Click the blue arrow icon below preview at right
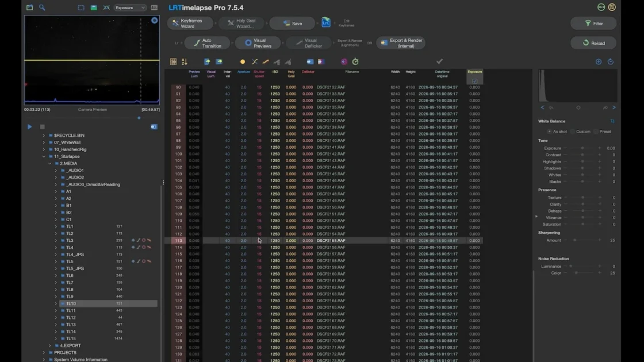The height and width of the screenshot is (362, 644). (x=154, y=127)
